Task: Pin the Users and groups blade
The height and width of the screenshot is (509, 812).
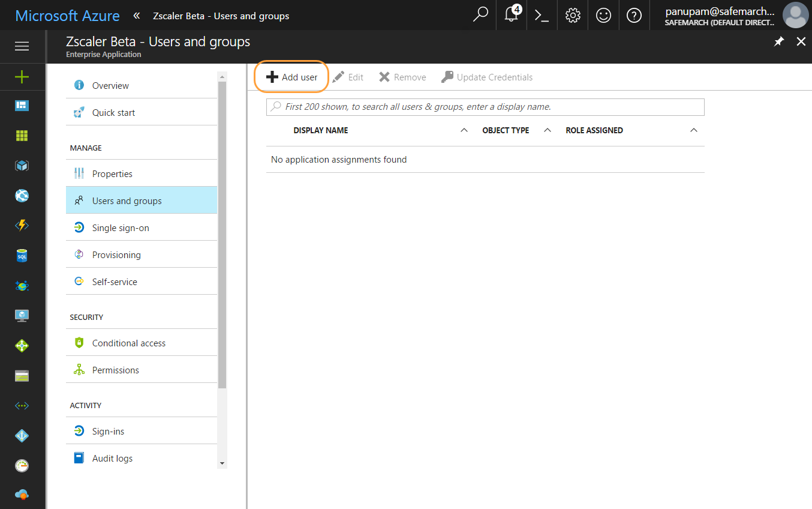Action: coord(778,41)
